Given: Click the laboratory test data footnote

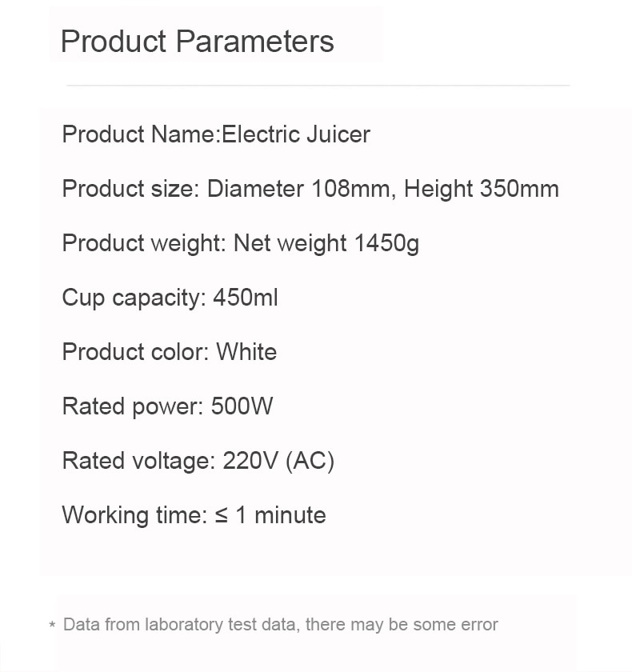Looking at the screenshot, I should [x=281, y=625].
